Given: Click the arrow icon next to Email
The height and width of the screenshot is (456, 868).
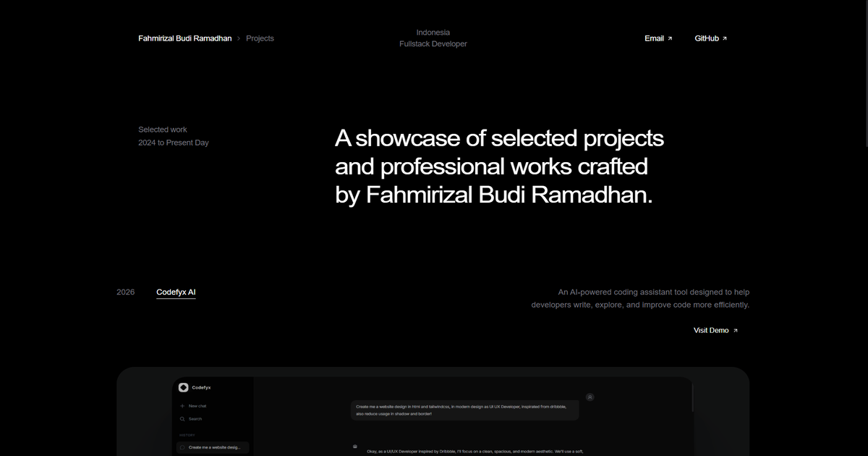Looking at the screenshot, I should click(670, 38).
